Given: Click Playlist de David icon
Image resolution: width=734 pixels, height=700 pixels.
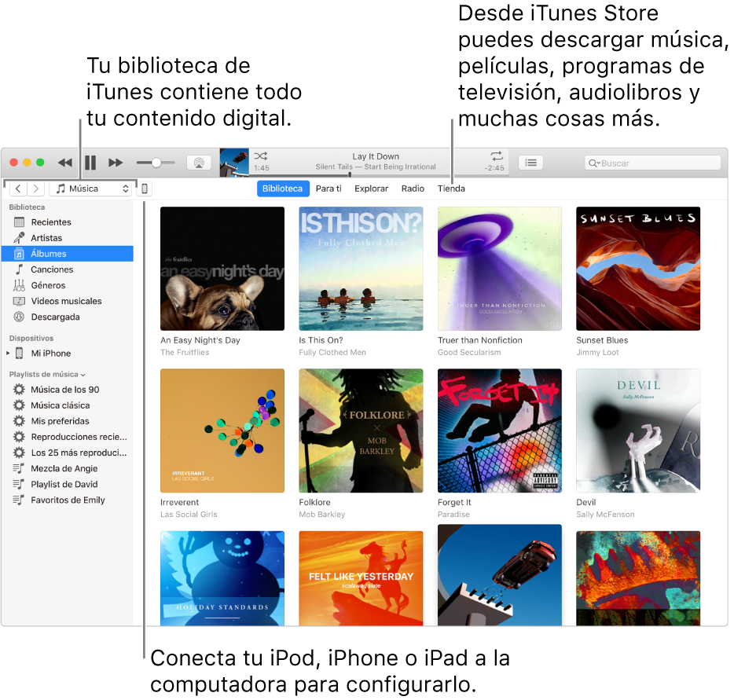Looking at the screenshot, I should coord(19,484).
